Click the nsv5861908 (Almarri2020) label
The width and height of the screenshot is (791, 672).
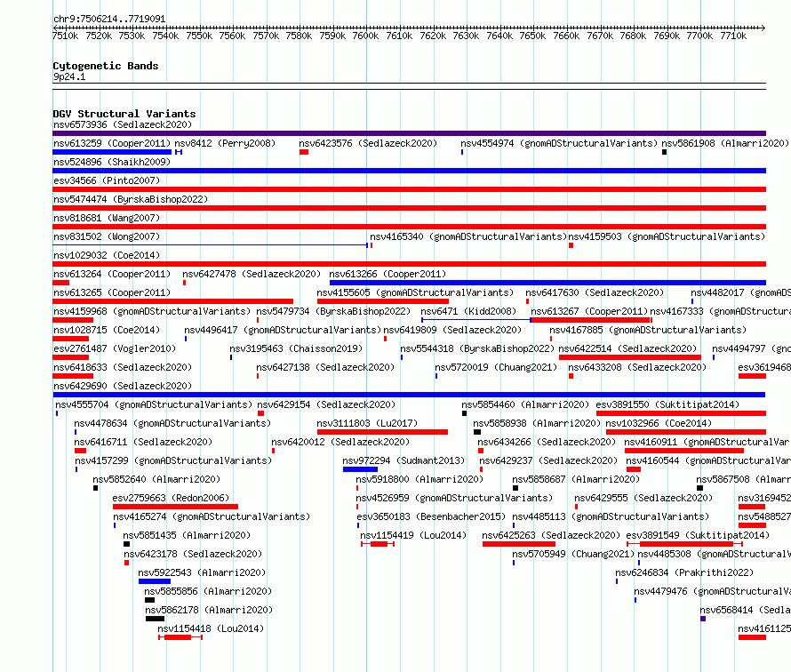(725, 143)
